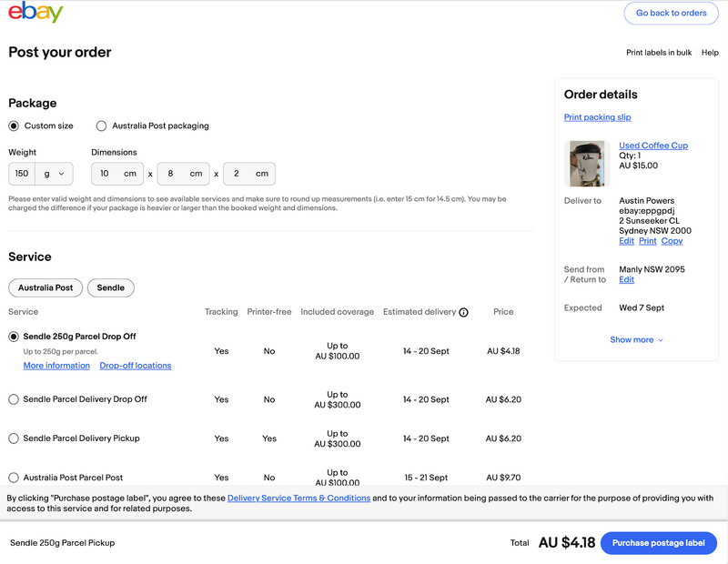Open the weight unit dropdown
The image size is (728, 564).
[x=55, y=174]
